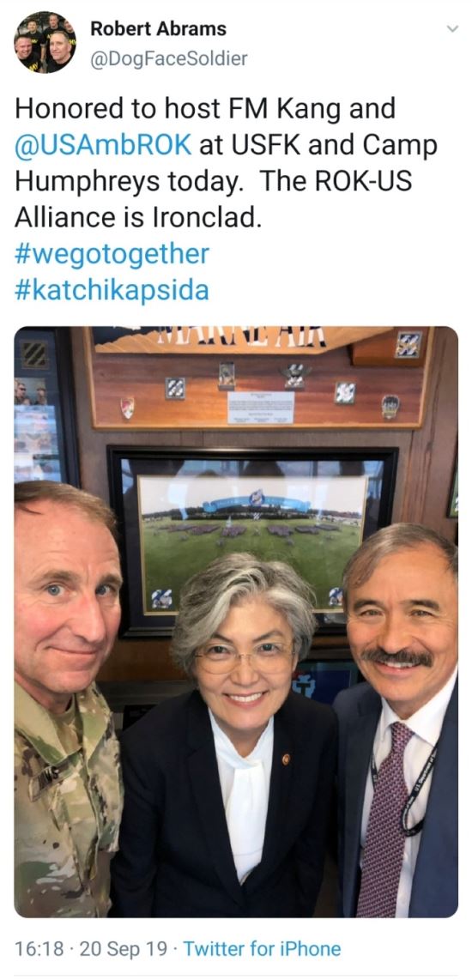
Task: Tap the Alliance is Ironclad text line
Action: click(137, 217)
